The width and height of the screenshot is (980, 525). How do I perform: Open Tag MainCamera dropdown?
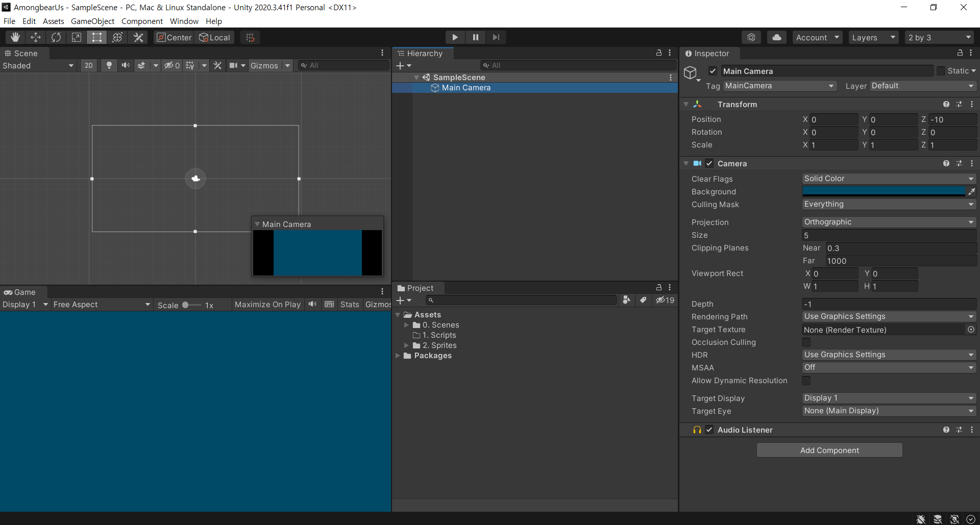[779, 86]
